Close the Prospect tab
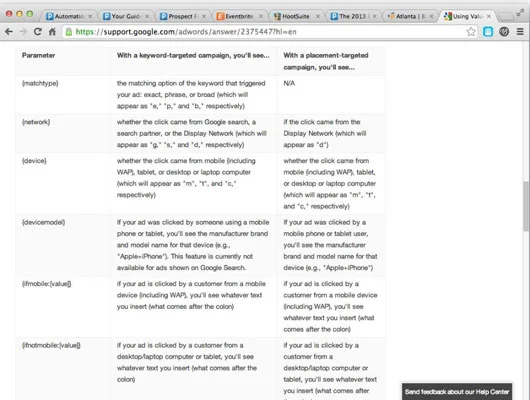Viewport: 530px width, 400px height. click(204, 16)
